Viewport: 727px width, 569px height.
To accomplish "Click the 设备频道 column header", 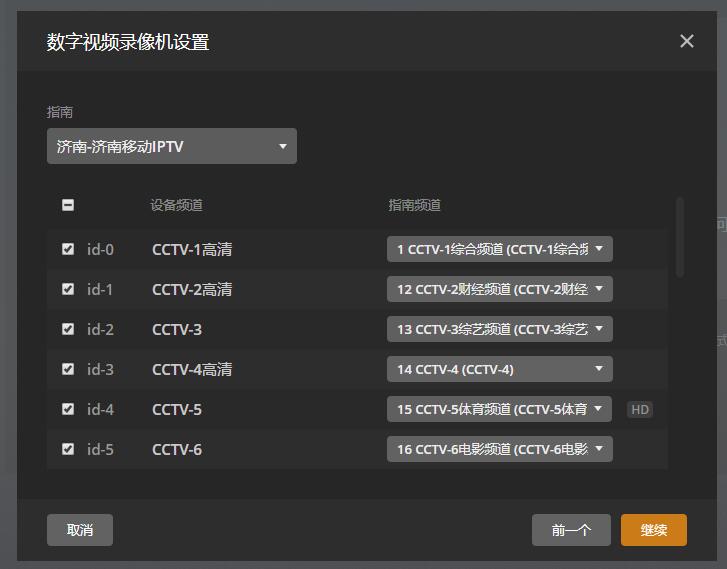I will coord(176,205).
